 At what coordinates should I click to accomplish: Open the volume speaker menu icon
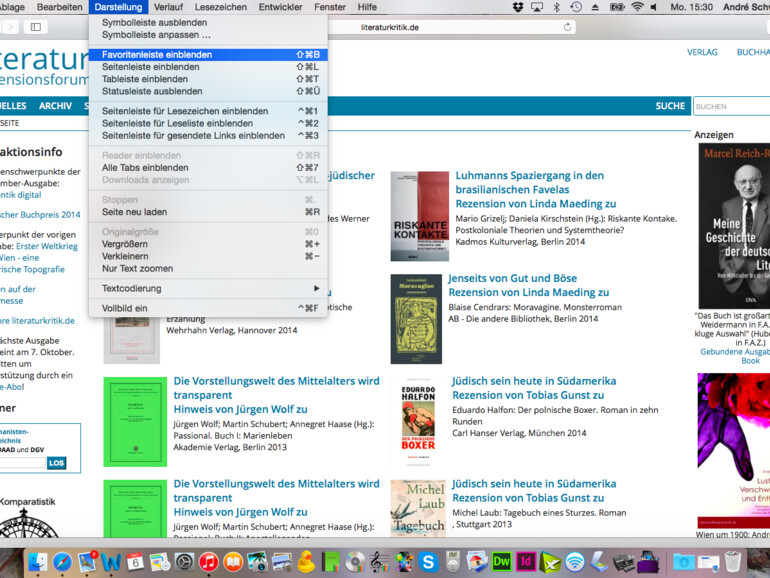(654, 7)
